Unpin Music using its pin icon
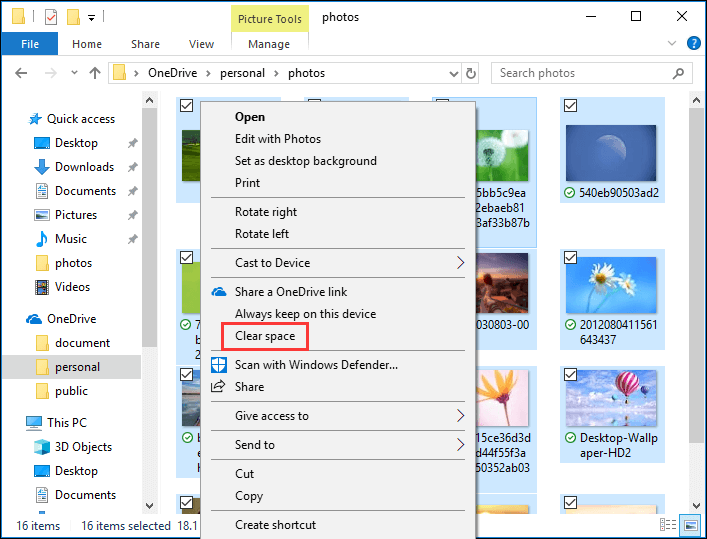This screenshot has width=707, height=539. 132,239
